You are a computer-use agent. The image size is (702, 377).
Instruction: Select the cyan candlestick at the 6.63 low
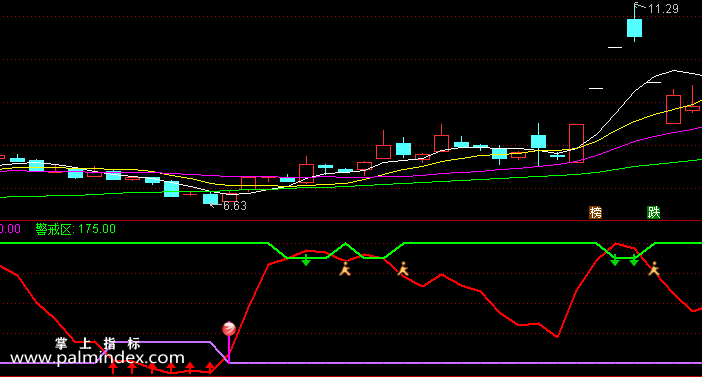tap(210, 199)
